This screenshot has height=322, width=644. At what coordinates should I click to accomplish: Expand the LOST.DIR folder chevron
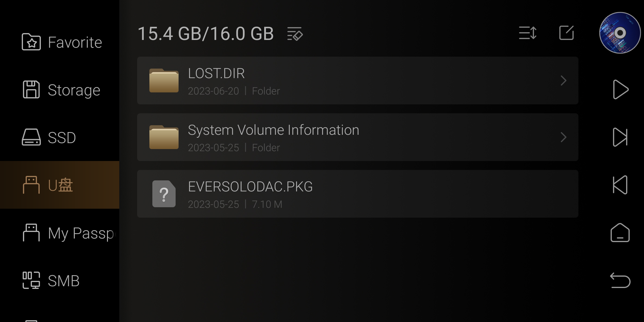(x=563, y=80)
